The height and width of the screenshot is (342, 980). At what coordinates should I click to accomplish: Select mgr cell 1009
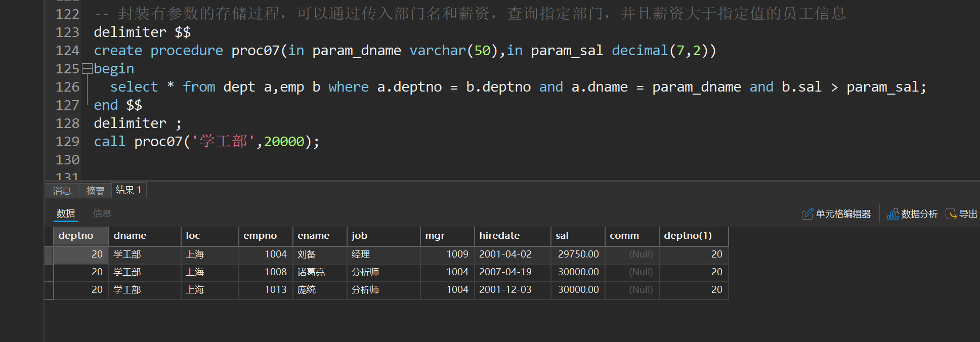pyautogui.click(x=447, y=254)
